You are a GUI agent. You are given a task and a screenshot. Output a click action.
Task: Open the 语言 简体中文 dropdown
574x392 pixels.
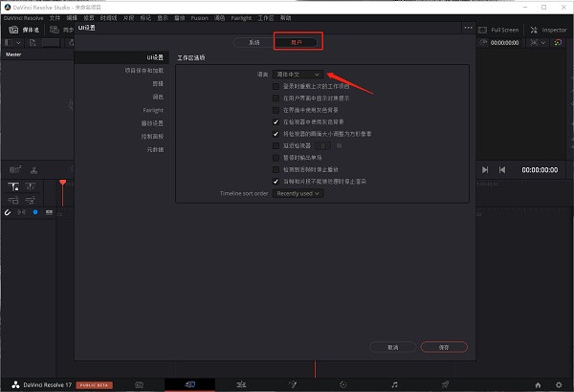[298, 74]
